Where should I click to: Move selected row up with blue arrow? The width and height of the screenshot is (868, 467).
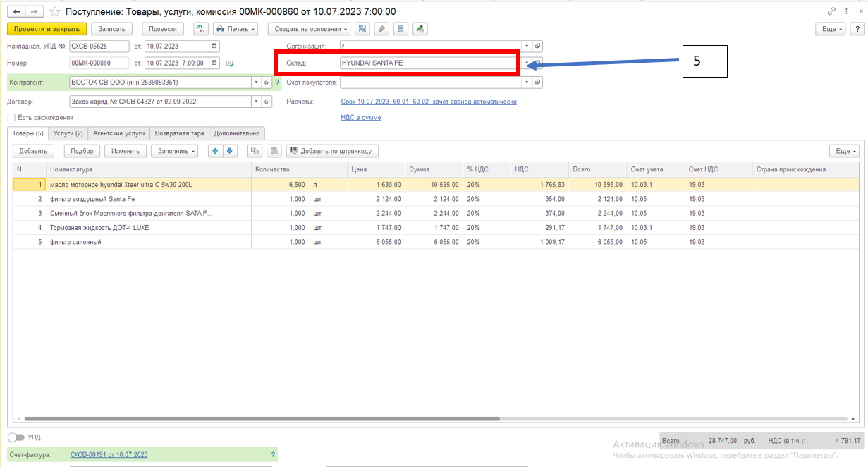[216, 151]
